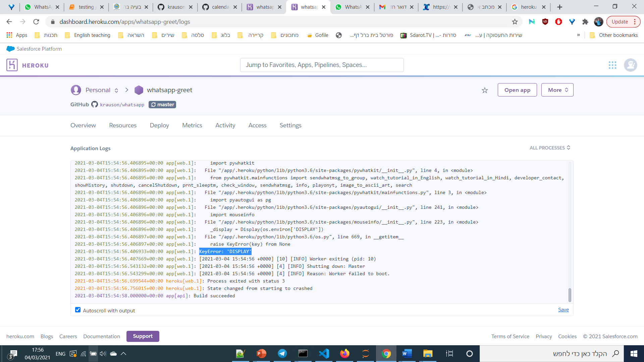Bookmark this page with the star icon

click(515, 22)
